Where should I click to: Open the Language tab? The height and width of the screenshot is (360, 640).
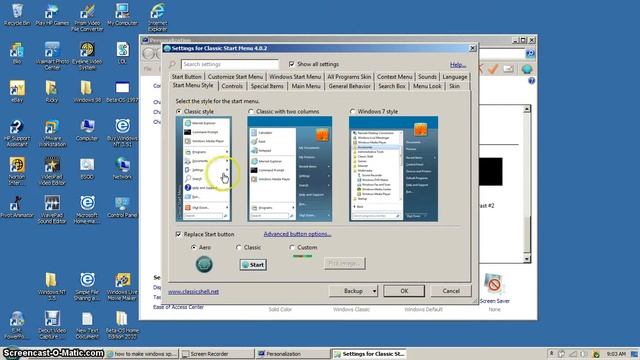[x=455, y=77]
